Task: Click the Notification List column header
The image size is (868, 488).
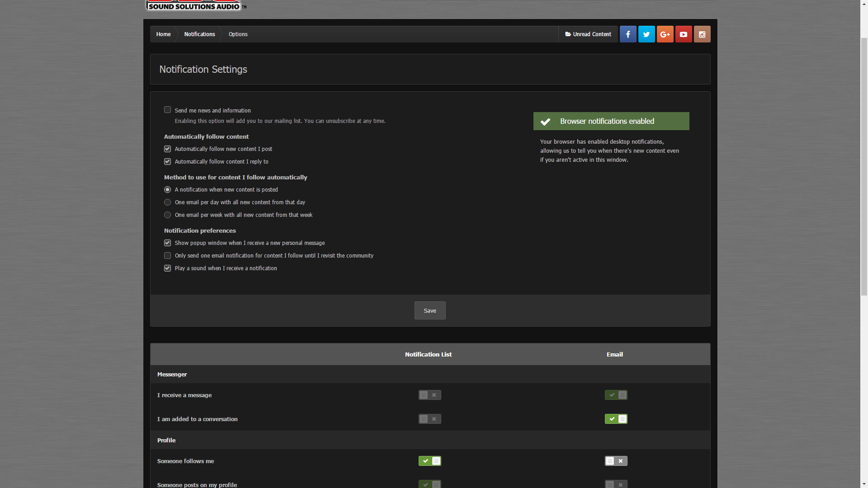Action: click(x=428, y=355)
